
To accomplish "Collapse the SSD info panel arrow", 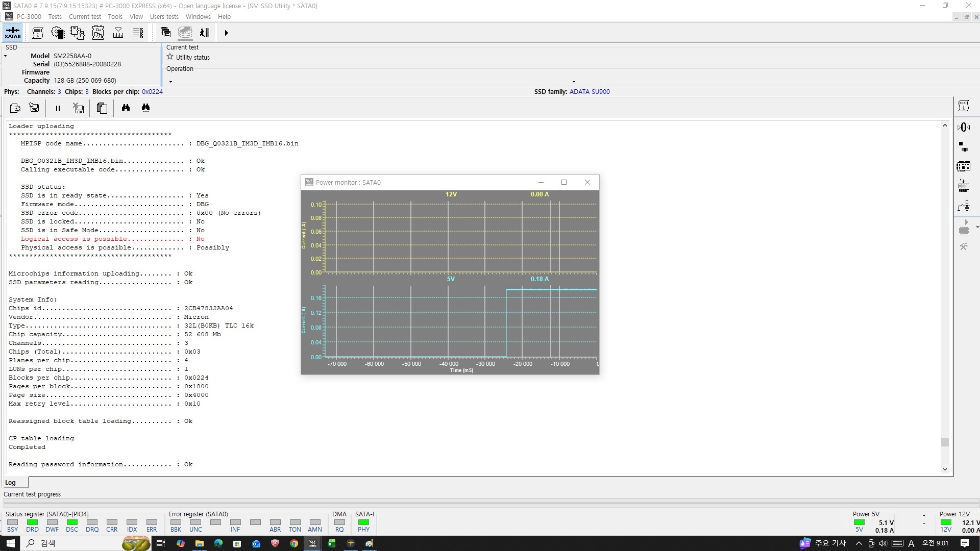I will click(5, 56).
